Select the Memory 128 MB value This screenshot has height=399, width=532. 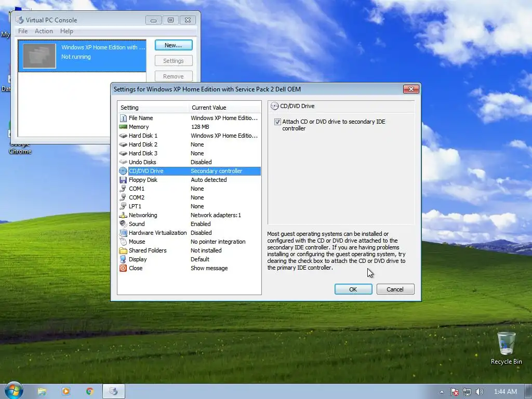pyautogui.click(x=200, y=127)
